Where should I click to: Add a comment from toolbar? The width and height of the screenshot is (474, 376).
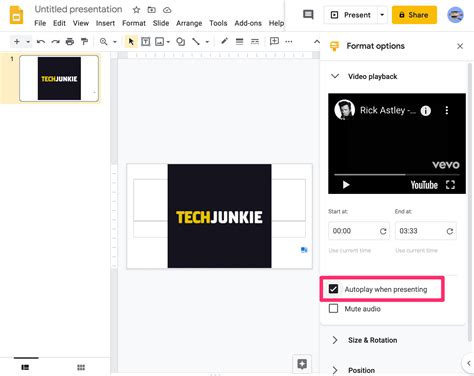274,41
